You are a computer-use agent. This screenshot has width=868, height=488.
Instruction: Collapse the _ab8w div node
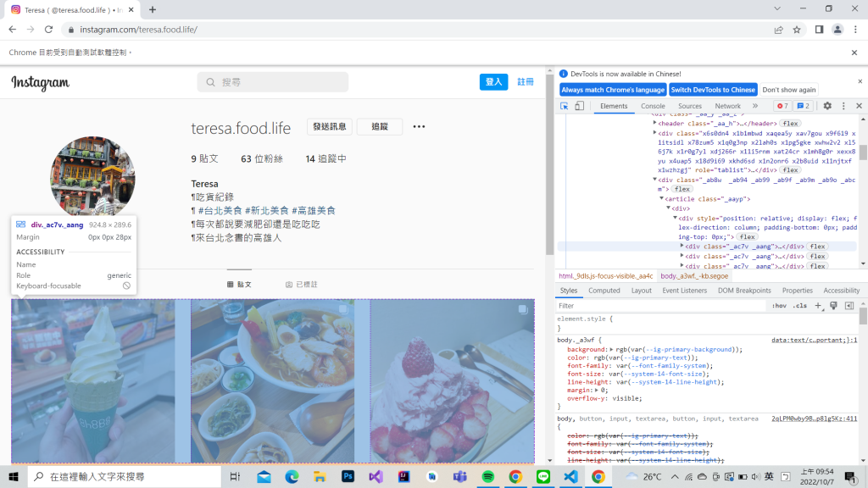(x=655, y=180)
